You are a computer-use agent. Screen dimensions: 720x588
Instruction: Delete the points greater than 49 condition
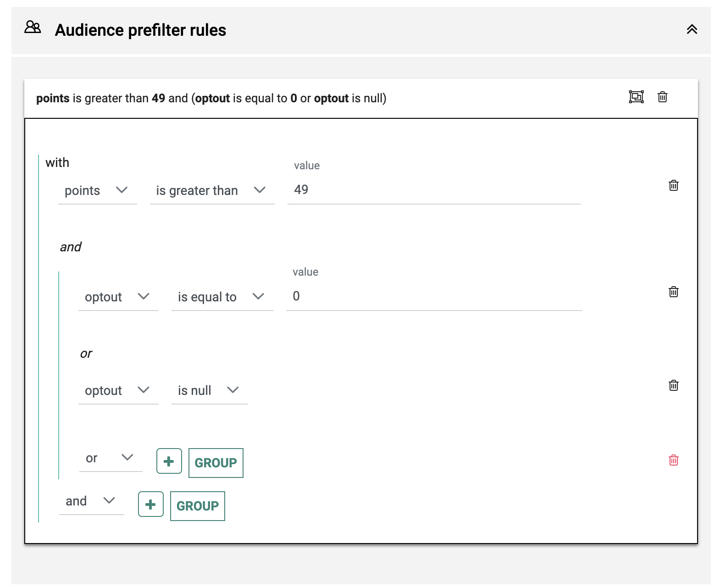pos(673,185)
